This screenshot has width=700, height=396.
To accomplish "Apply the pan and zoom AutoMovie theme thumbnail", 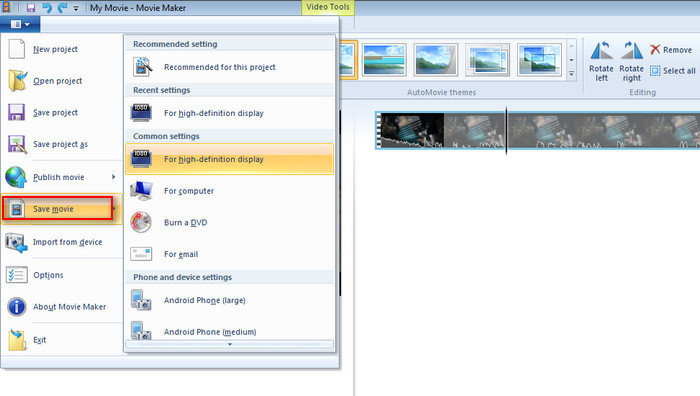I will tap(384, 59).
